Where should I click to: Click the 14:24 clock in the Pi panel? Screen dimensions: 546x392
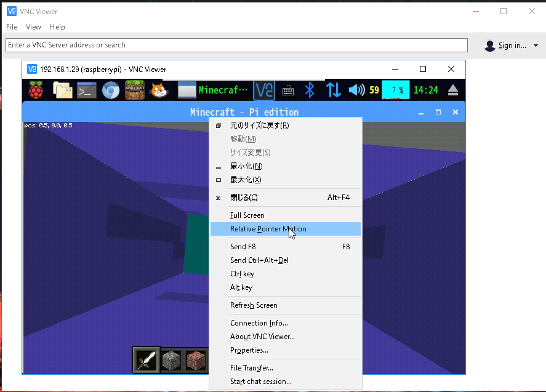tap(426, 90)
